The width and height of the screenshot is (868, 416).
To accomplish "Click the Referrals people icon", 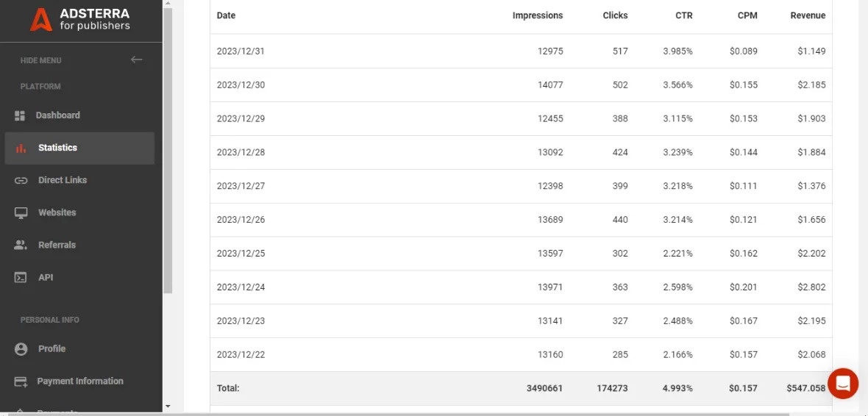I will 21,245.
